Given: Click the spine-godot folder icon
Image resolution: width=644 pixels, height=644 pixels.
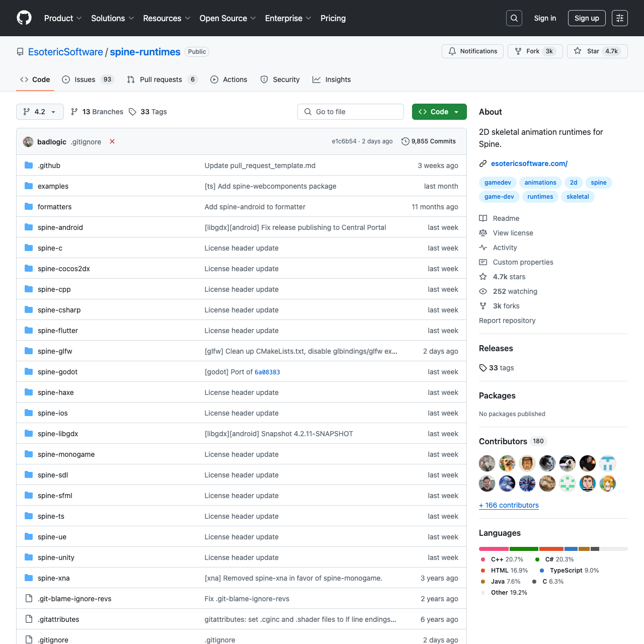Looking at the screenshot, I should pyautogui.click(x=29, y=372).
